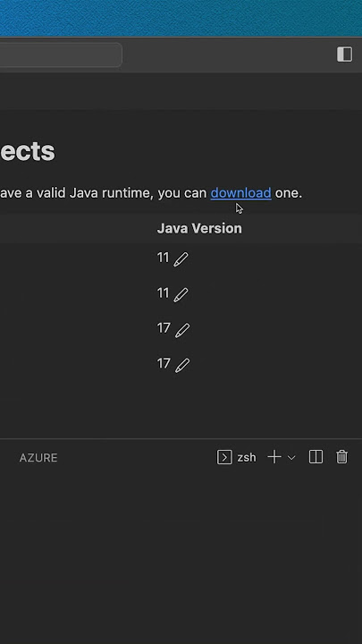
Task: Click the Java Version column header
Action: click(x=199, y=228)
